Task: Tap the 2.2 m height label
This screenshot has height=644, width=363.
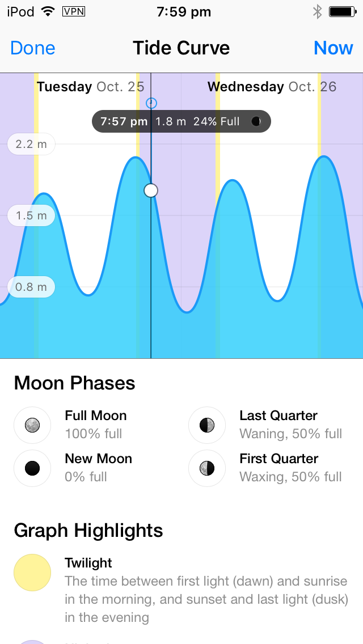Action: (x=31, y=144)
